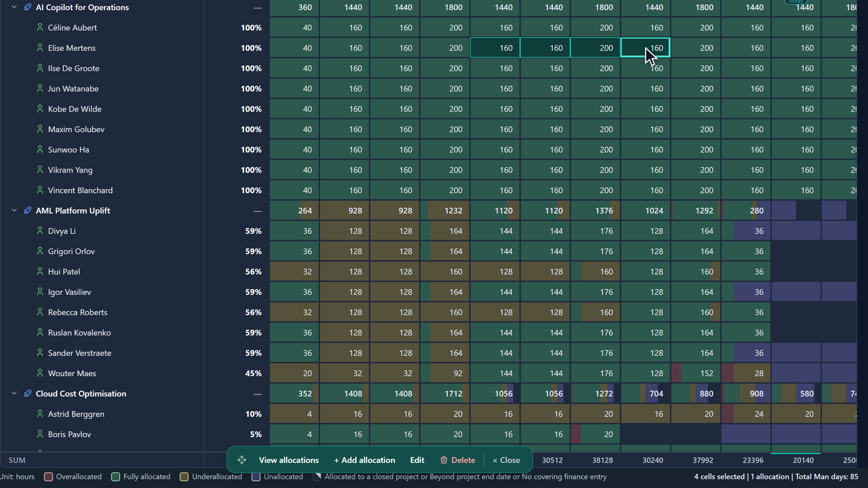Click the rocket icon of AI Copilot for Operations

click(28, 7)
